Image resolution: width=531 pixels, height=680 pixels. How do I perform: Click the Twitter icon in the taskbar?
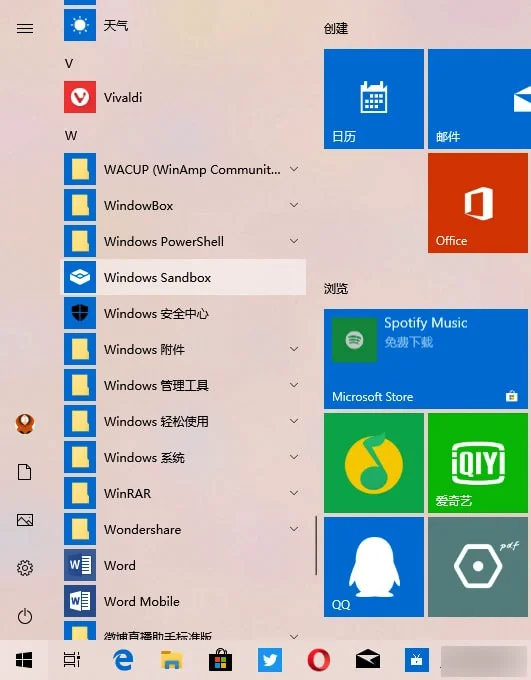point(269,660)
